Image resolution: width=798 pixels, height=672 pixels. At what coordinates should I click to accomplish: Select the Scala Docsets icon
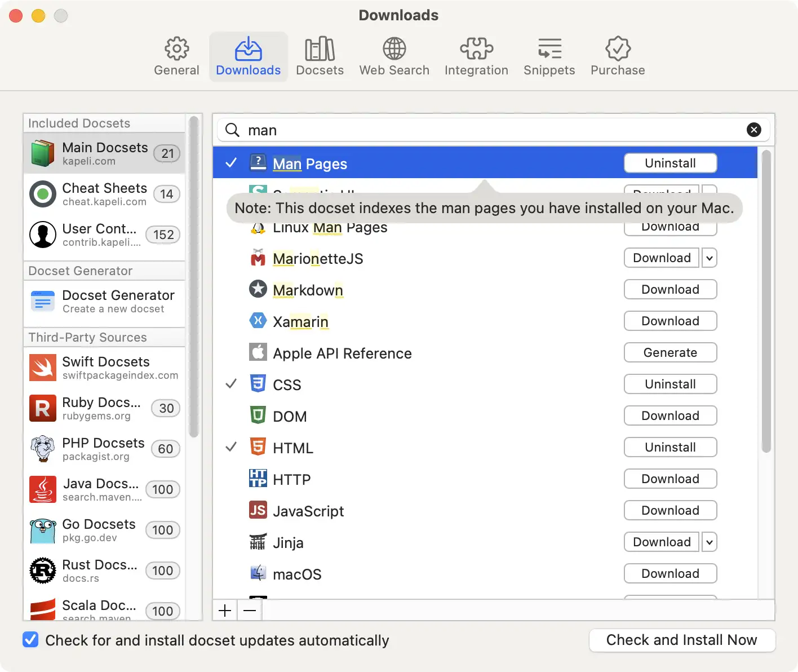click(x=43, y=609)
